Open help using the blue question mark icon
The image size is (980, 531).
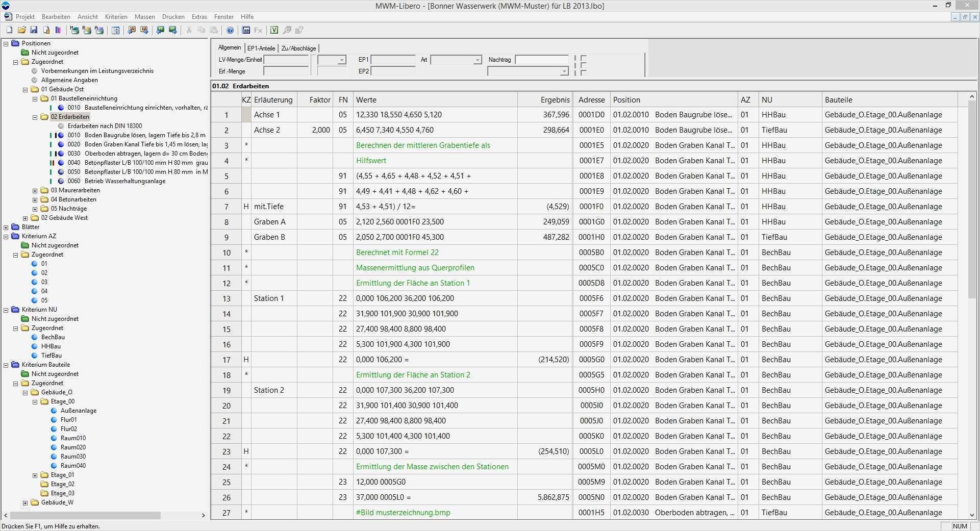(230, 30)
